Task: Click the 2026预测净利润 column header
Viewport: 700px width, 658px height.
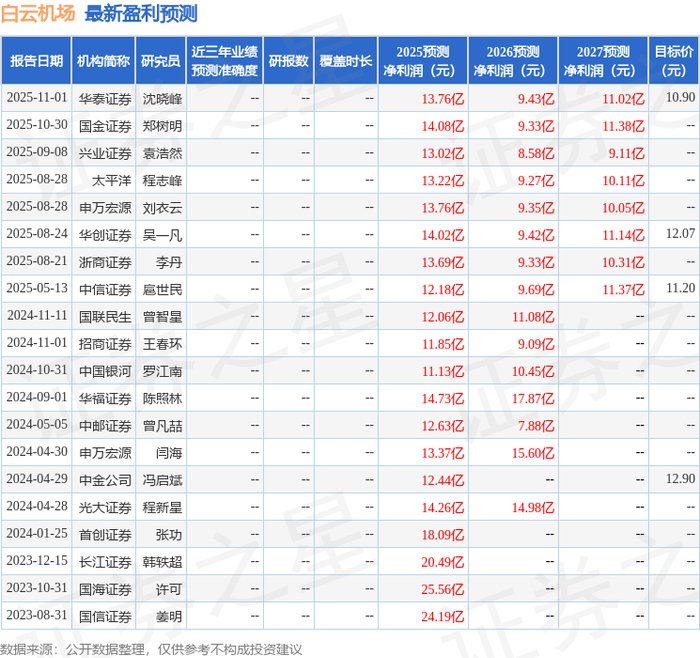Action: point(513,61)
